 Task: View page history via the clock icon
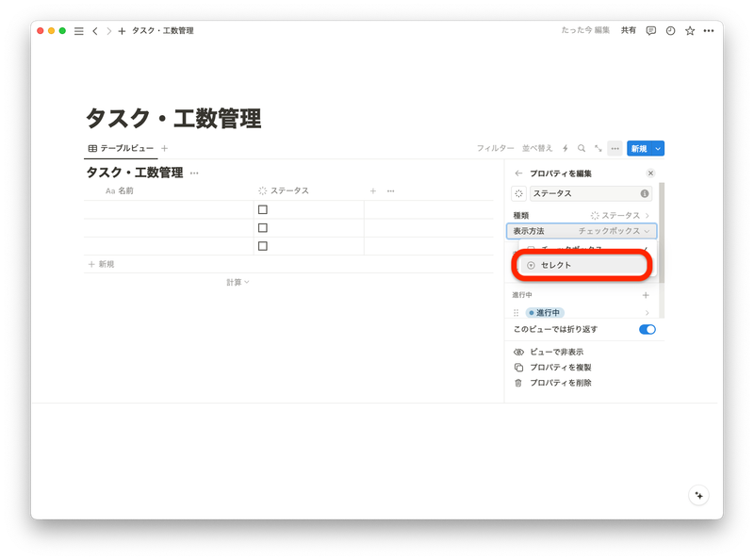pos(669,30)
